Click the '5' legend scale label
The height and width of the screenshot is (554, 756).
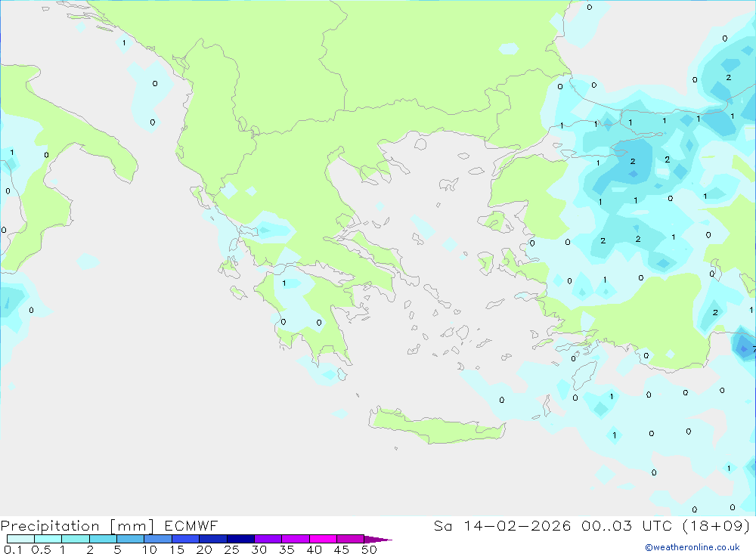click(117, 549)
